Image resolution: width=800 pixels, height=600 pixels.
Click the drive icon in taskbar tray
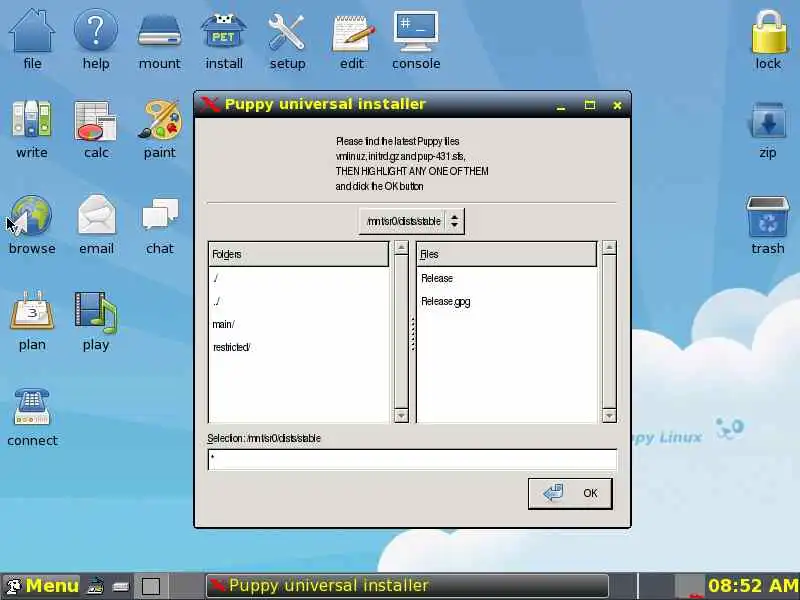click(121, 587)
